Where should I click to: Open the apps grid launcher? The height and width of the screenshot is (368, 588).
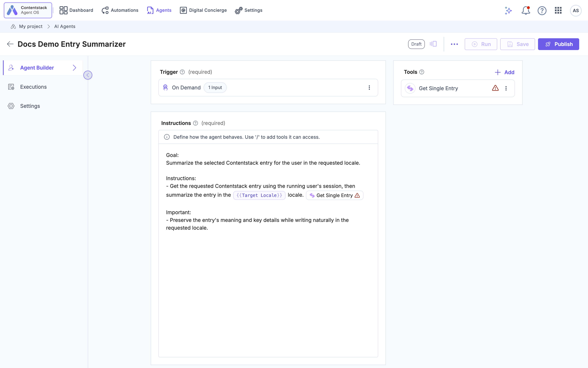point(558,10)
